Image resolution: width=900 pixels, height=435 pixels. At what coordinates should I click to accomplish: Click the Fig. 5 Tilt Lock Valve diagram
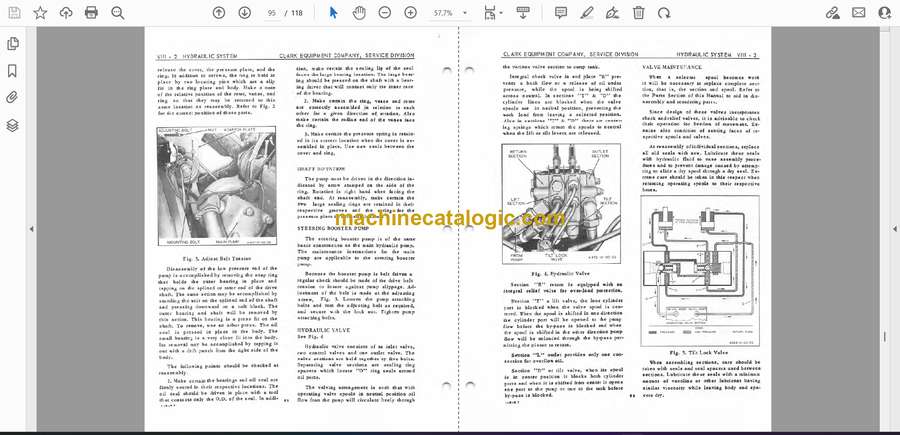point(700,271)
